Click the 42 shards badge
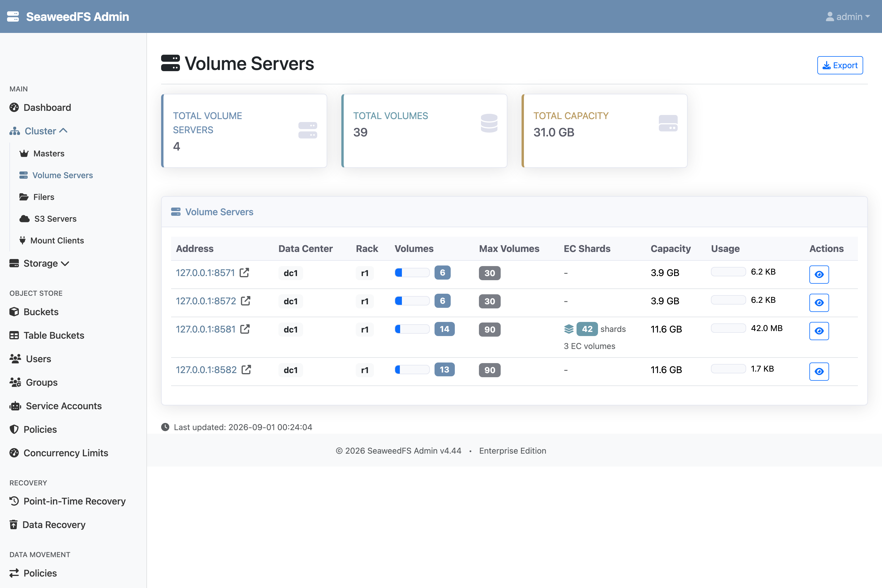The image size is (882, 588). pyautogui.click(x=587, y=329)
